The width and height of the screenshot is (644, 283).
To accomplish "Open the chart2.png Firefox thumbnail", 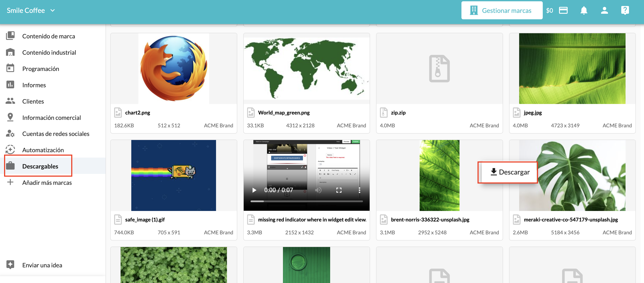I will coord(174,68).
